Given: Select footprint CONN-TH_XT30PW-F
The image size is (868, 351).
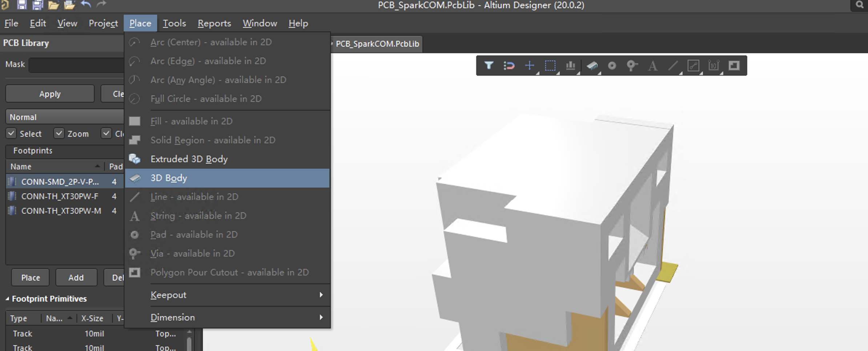Looking at the screenshot, I should (65, 196).
